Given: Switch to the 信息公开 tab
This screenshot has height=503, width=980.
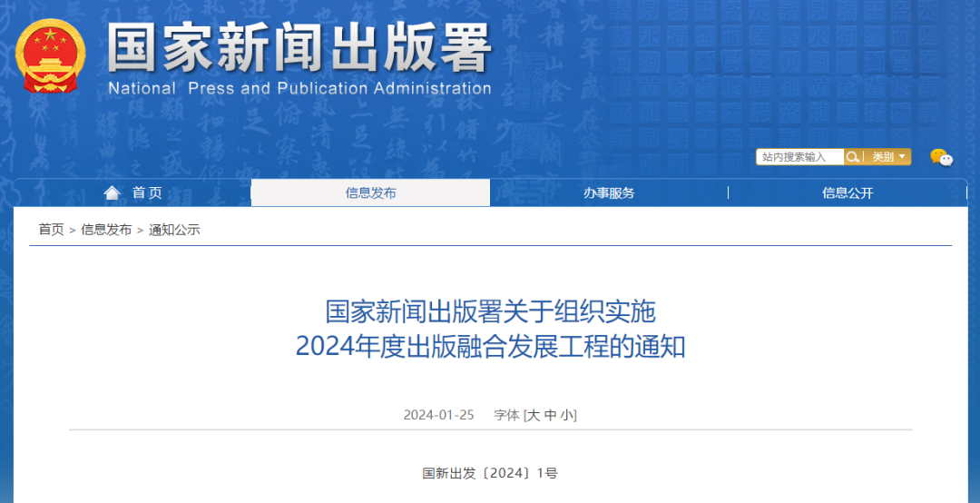Looking at the screenshot, I should 848,192.
